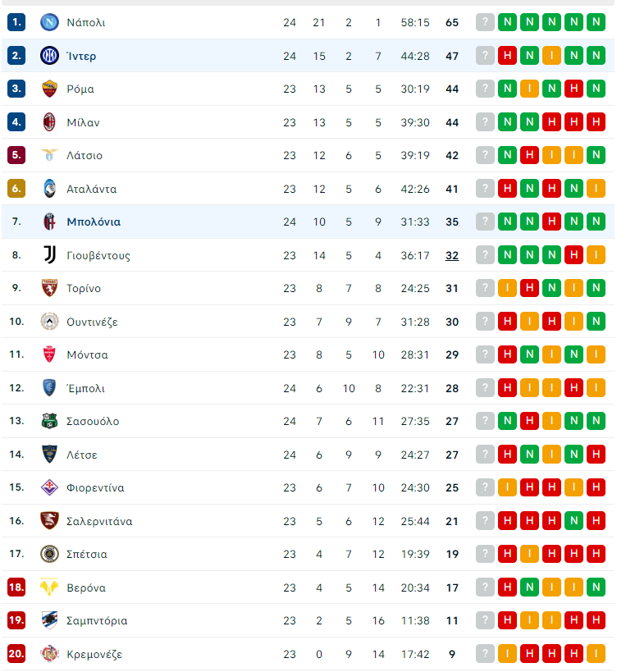Image resolution: width=626 pixels, height=672 pixels.
Task: Click the position 6 gold rank badge
Action: click(16, 189)
